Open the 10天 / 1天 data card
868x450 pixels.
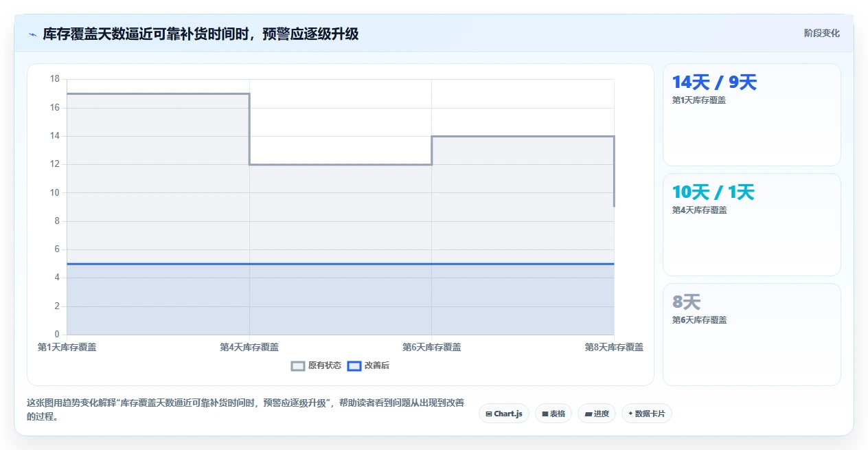point(751,225)
